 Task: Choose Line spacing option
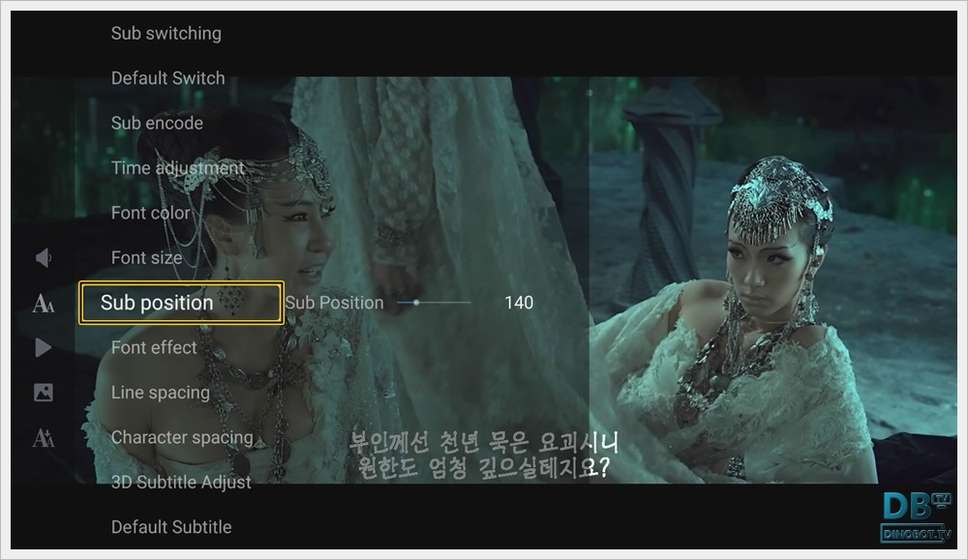pos(161,393)
